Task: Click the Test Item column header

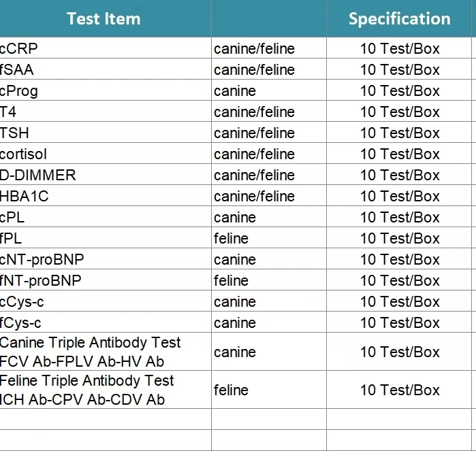Action: point(104,18)
